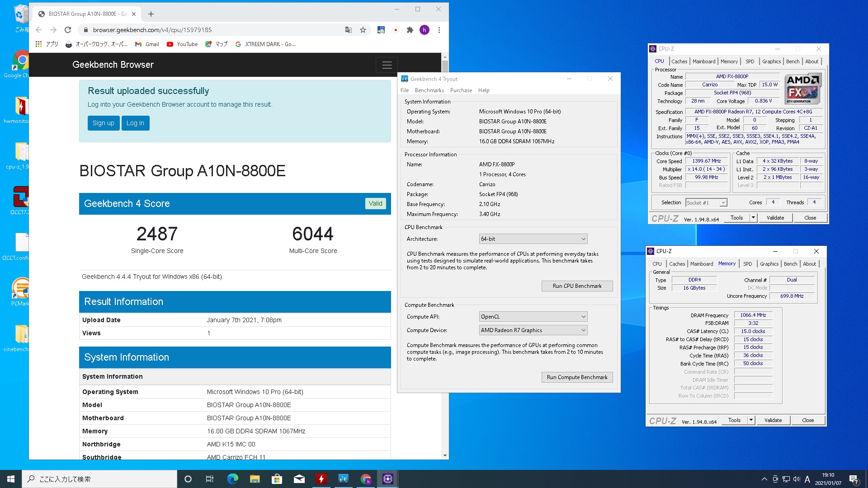This screenshot has height=488, width=868.
Task: Click the AMD FX logo in CPU-Z
Action: click(803, 89)
